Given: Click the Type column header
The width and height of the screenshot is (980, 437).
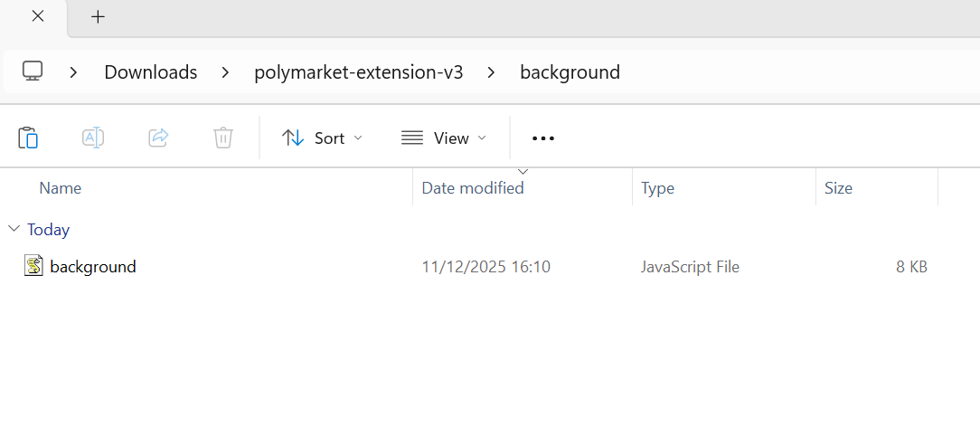Looking at the screenshot, I should coord(657,188).
